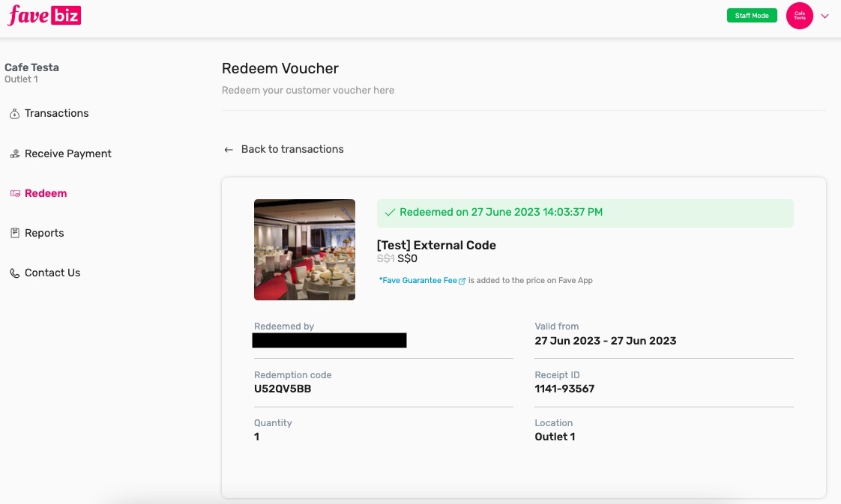841x504 pixels.
Task: Click the restaurant voucher thumbnail image
Action: pos(304,249)
